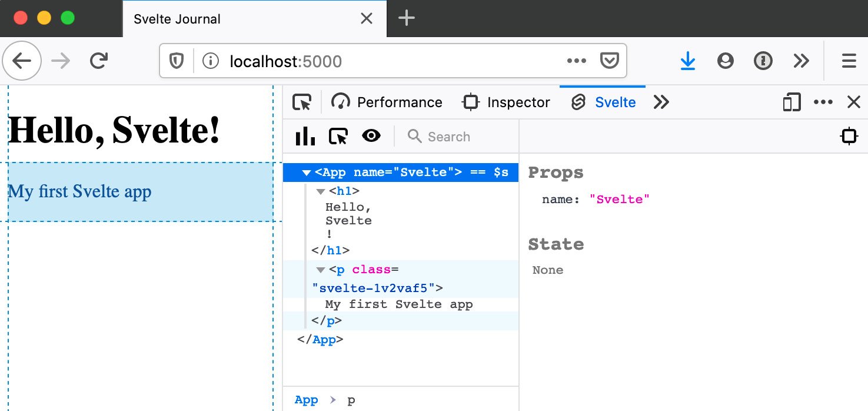
Task: Open the tracking protection shield icon
Action: tap(177, 61)
